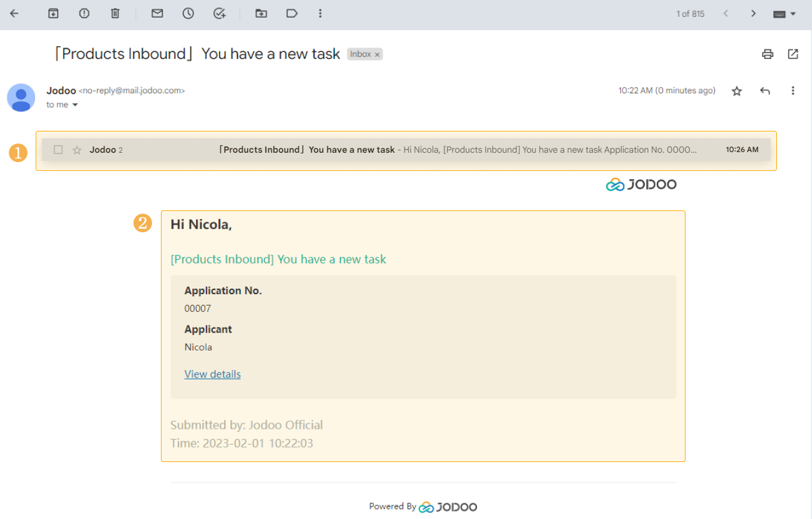Screen dimensions: 812x519
Task: Add the email to Tasks
Action: (219, 13)
